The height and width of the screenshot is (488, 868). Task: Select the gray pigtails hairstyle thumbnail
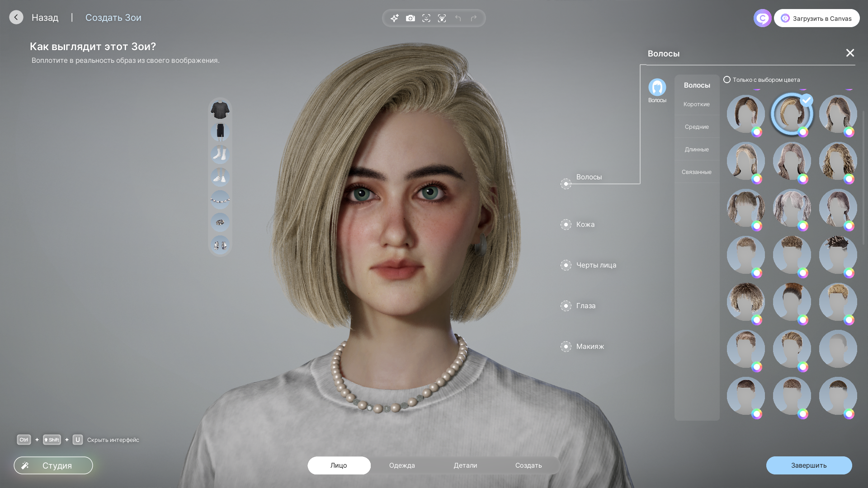click(x=792, y=208)
